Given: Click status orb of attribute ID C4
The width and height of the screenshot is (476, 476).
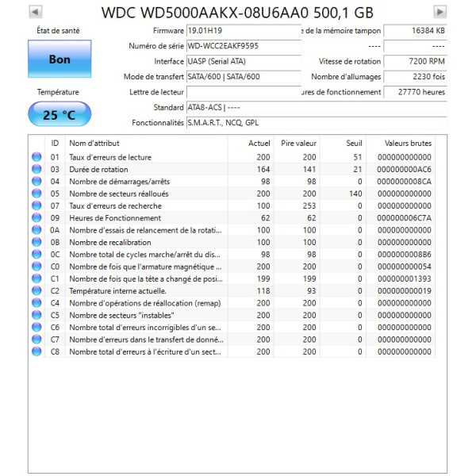Looking at the screenshot, I should [36, 303].
